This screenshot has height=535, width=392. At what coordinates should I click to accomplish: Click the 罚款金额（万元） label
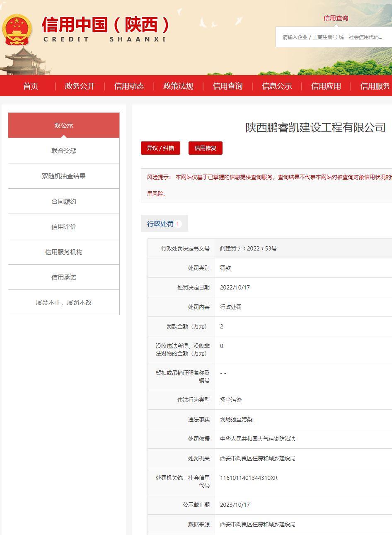click(x=187, y=326)
